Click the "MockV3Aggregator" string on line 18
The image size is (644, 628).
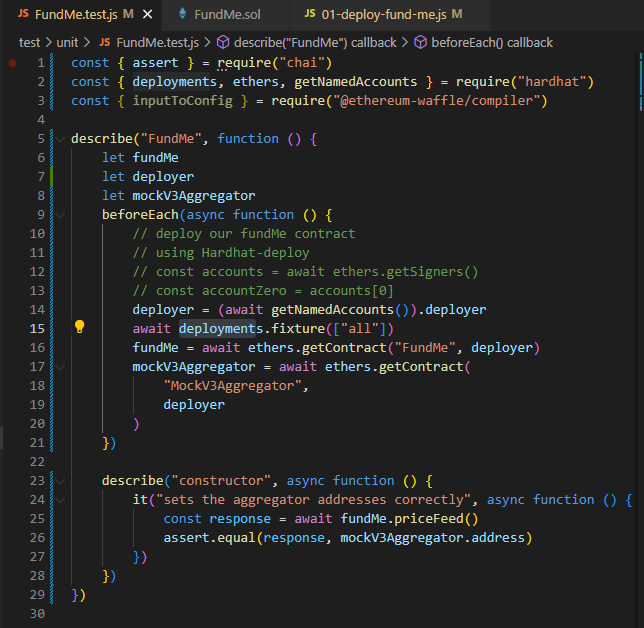[233, 386]
